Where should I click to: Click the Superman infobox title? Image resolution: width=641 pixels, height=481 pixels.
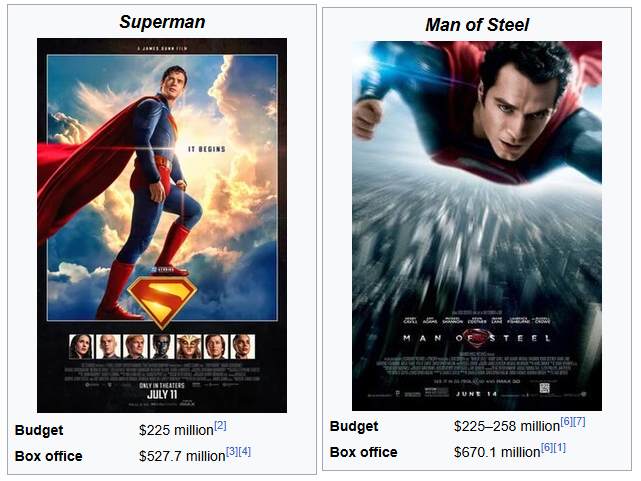tap(162, 22)
